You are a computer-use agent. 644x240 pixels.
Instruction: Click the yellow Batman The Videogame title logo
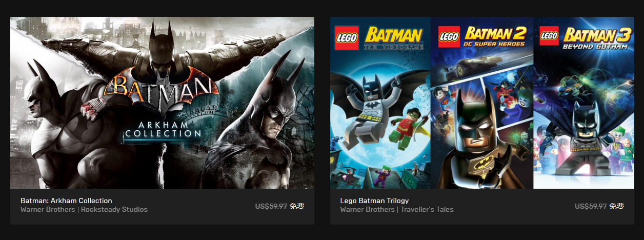click(394, 37)
